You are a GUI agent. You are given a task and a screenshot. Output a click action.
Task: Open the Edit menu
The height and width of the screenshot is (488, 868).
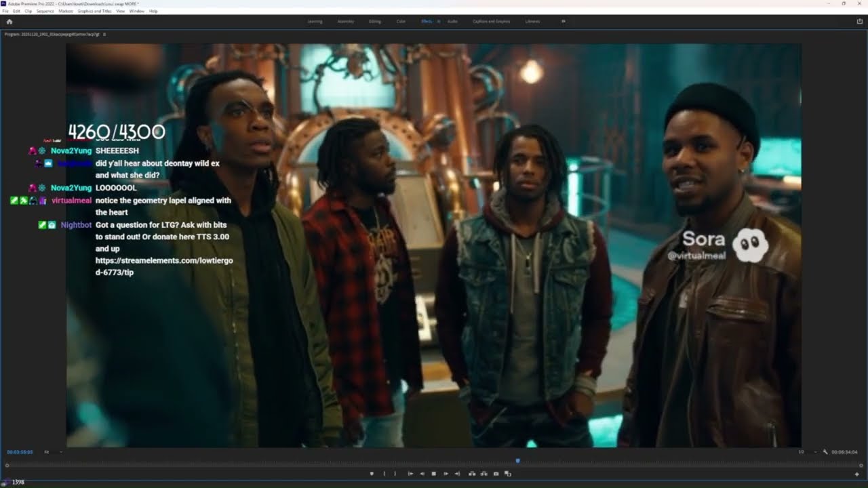pyautogui.click(x=16, y=12)
